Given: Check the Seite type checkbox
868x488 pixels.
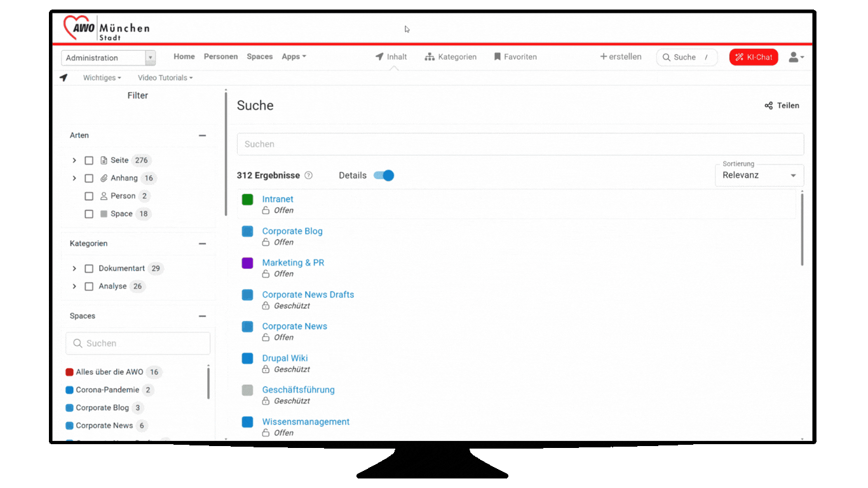Looking at the screenshot, I should [x=89, y=161].
